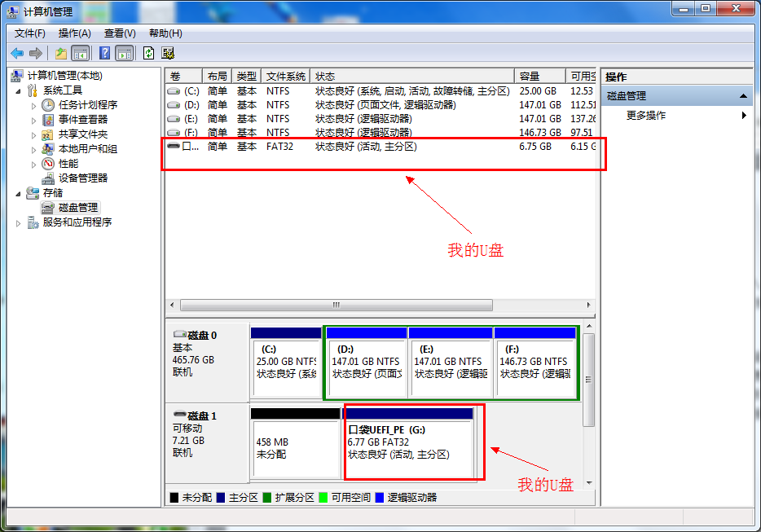This screenshot has width=761, height=532.
Task: Click 更多操作 in the action pane
Action: pos(644,114)
